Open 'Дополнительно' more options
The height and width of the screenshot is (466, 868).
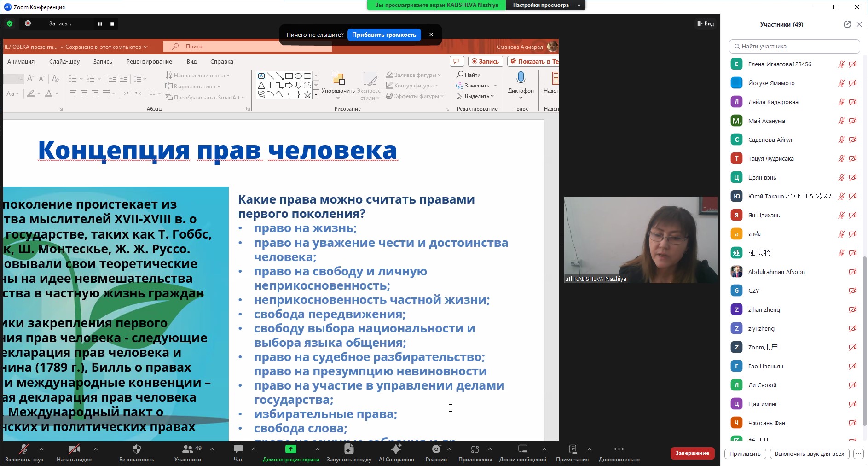[619, 453]
